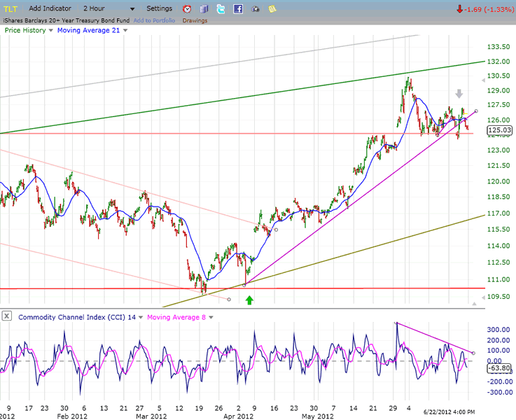This screenshot has width=516, height=420.
Task: Click the Drawings link
Action: point(195,20)
